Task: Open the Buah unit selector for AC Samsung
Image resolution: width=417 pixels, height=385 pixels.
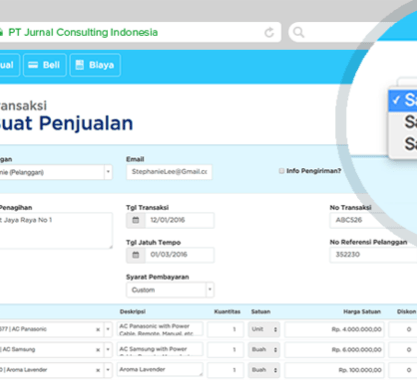Action: [264, 350]
